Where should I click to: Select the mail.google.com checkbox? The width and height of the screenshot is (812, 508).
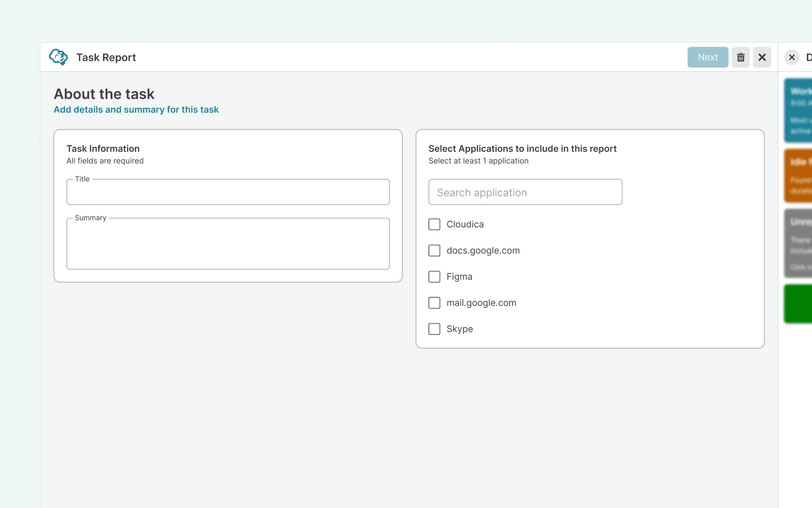pyautogui.click(x=434, y=303)
